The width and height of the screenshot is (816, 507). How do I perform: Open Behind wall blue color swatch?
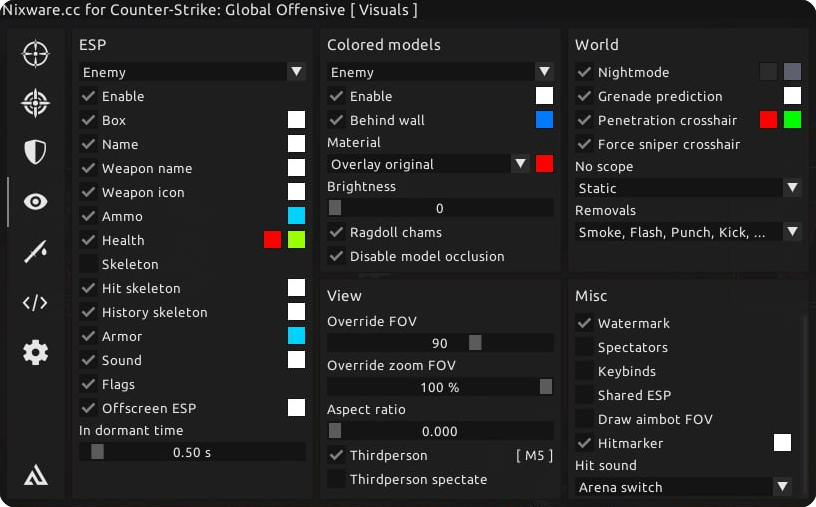[x=544, y=120]
